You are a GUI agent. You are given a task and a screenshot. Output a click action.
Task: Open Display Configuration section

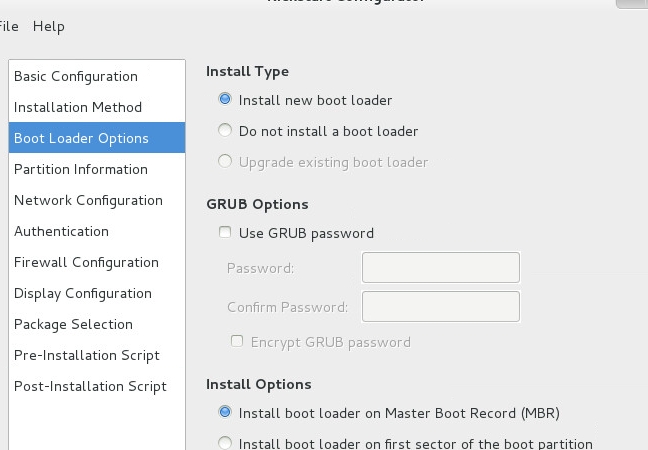pyautogui.click(x=97, y=293)
